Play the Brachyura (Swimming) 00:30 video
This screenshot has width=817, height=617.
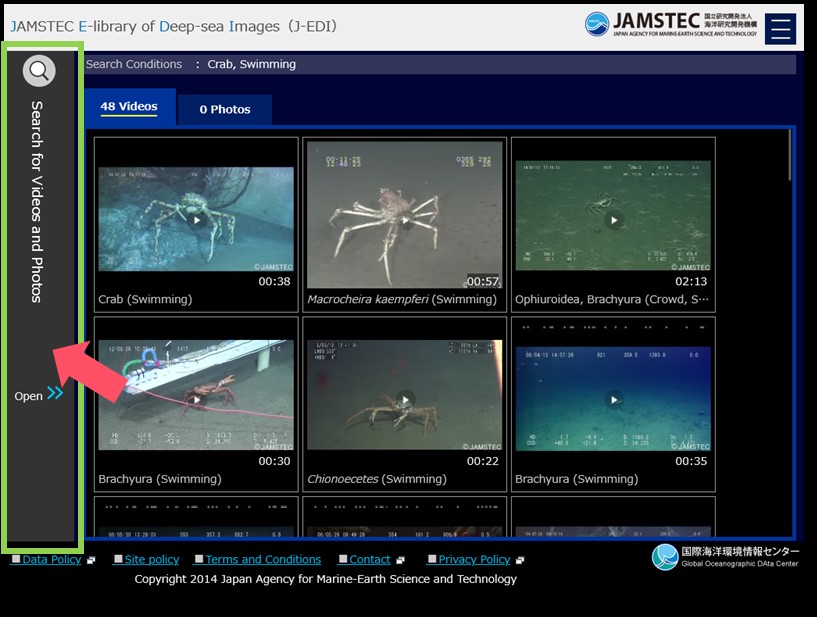[196, 400]
